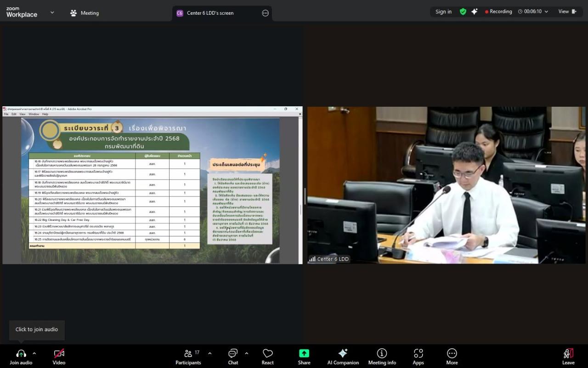588x368 pixels.
Task: Open the Window menu in shared Acrobat
Action: 34,114
